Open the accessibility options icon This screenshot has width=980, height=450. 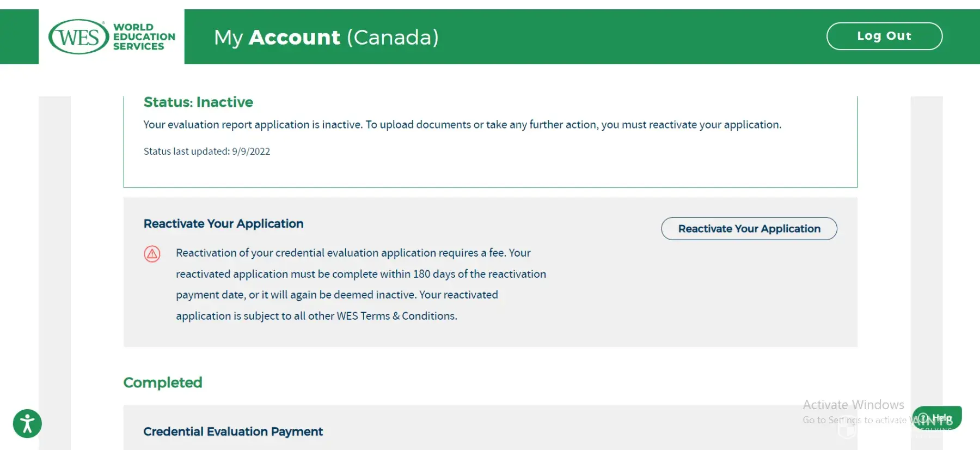coord(27,423)
